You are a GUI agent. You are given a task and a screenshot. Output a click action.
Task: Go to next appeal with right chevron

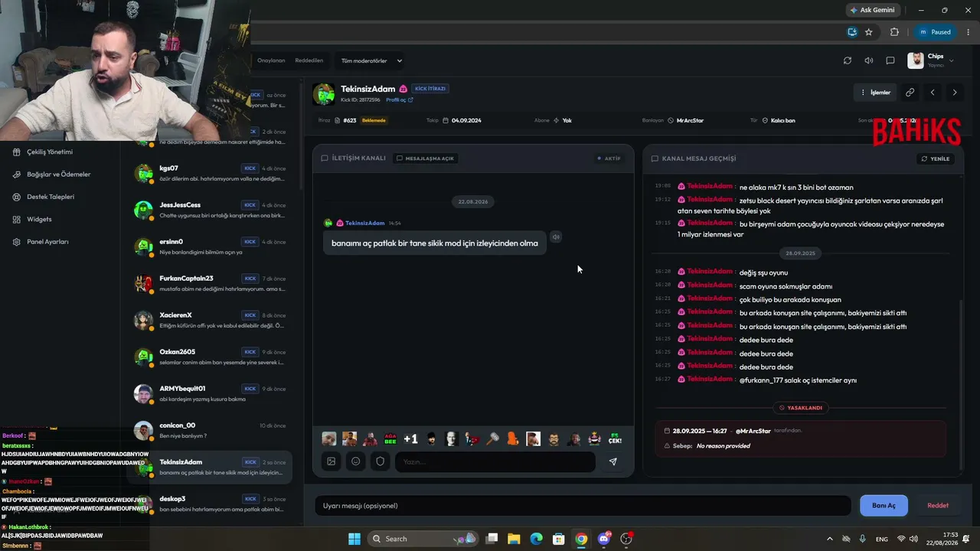[954, 93]
